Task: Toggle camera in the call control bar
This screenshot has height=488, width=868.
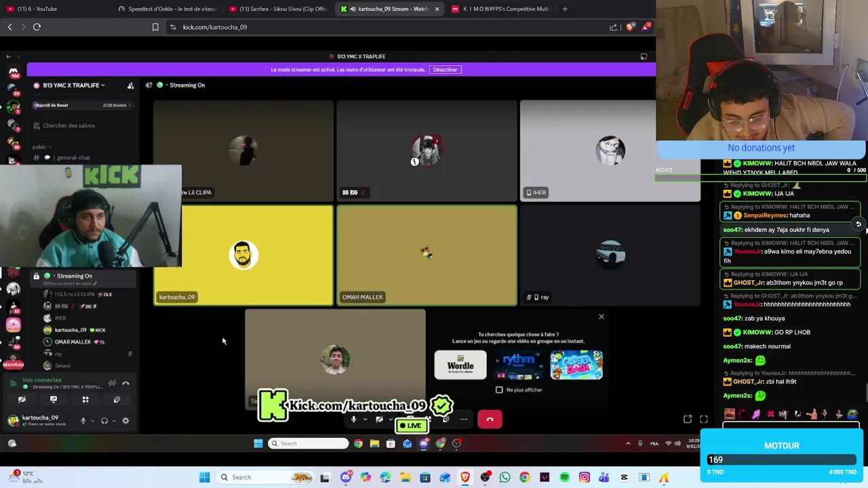Action: pos(379,420)
